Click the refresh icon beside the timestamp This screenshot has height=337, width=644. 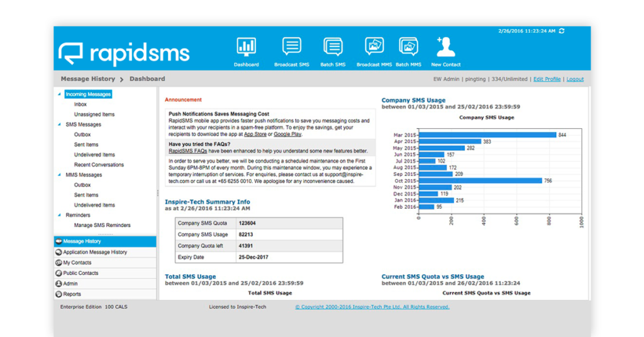point(562,31)
